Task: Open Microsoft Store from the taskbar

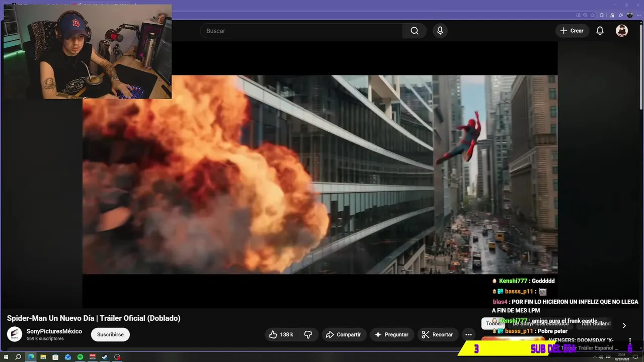Action: tap(55, 357)
